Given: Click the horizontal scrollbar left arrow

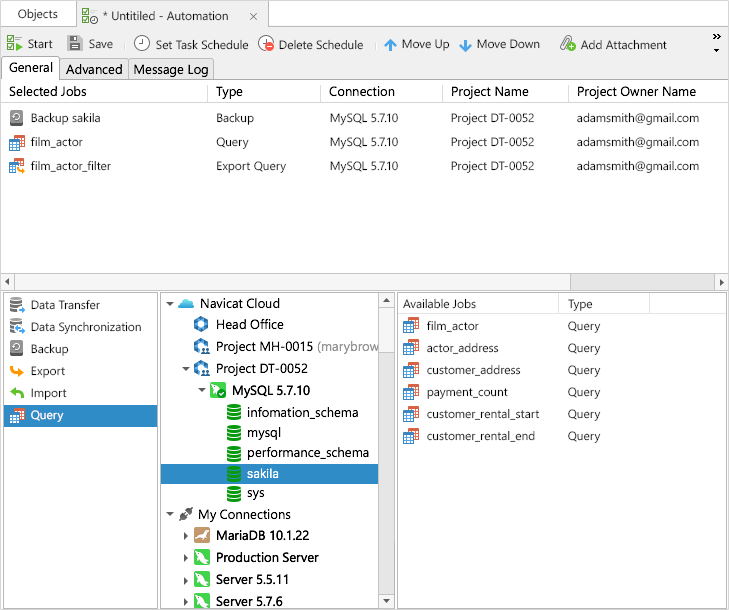Looking at the screenshot, I should tap(7, 282).
